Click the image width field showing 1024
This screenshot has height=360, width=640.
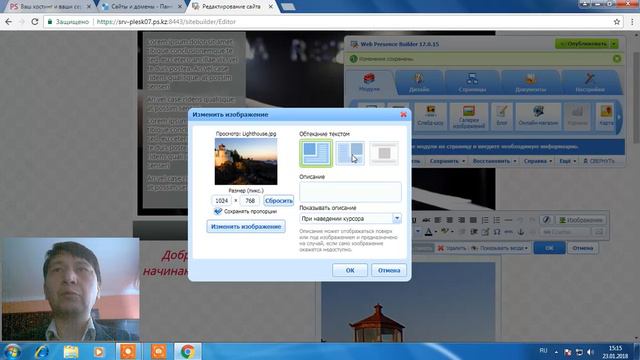(x=222, y=201)
